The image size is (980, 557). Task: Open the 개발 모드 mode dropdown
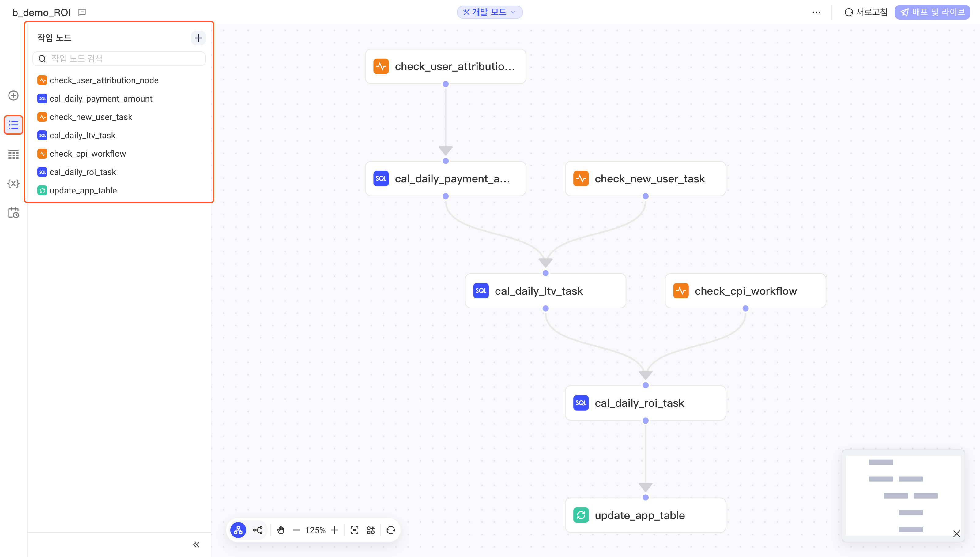coord(490,12)
